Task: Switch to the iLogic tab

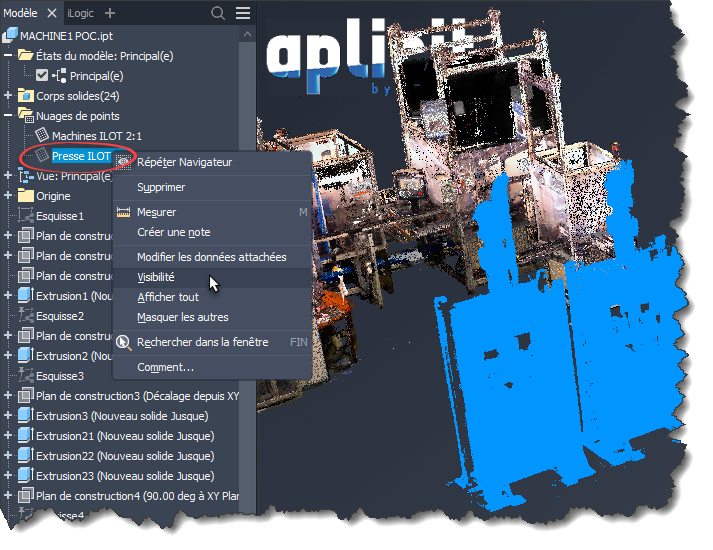Action: (x=82, y=13)
